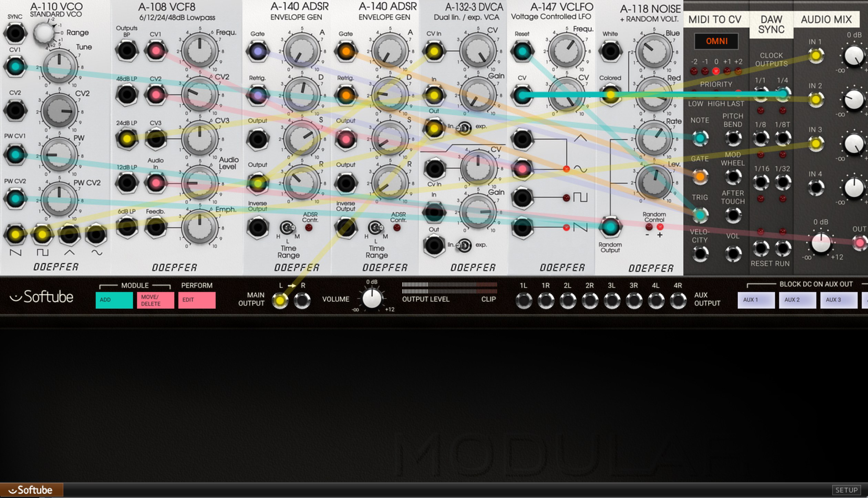868x498 pixels.
Task: Click the A-118 Rate knob
Action: pos(654,138)
